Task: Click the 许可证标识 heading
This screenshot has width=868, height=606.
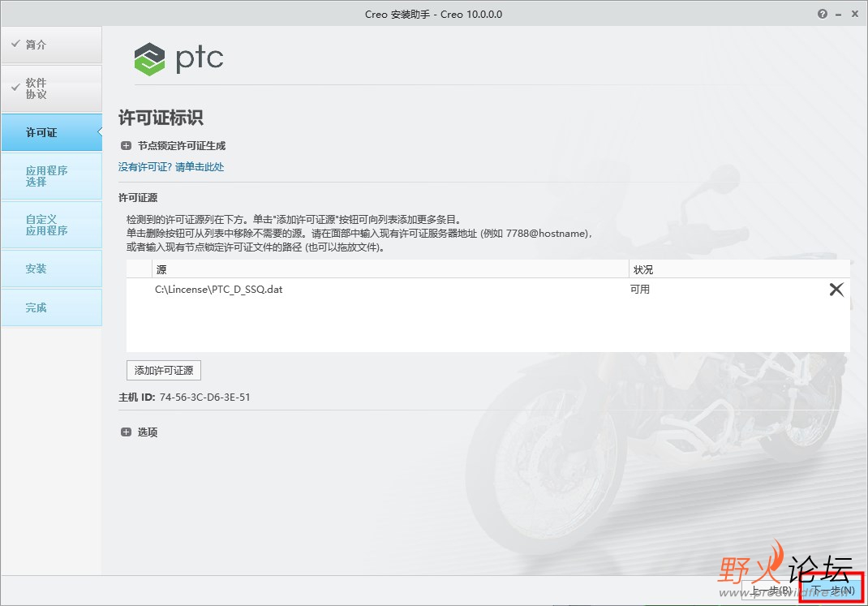Action: coord(161,118)
